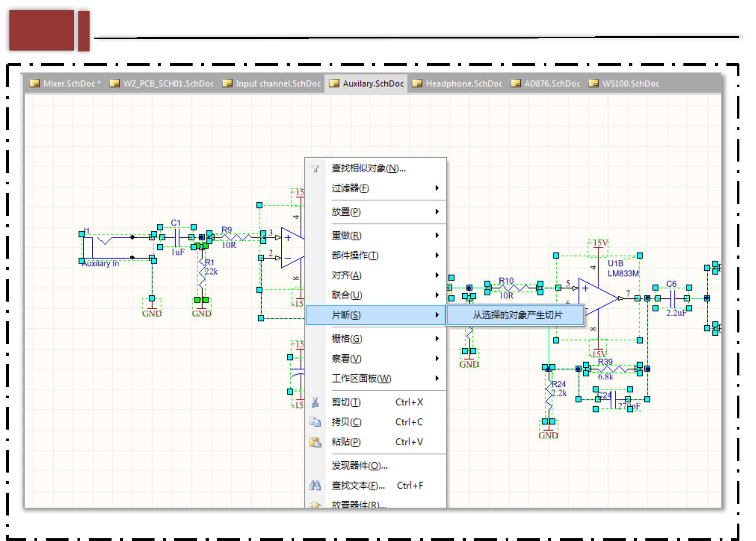The height and width of the screenshot is (541, 756).
Task: Choose 从选择的对象产生切片 in submenu
Action: click(517, 315)
